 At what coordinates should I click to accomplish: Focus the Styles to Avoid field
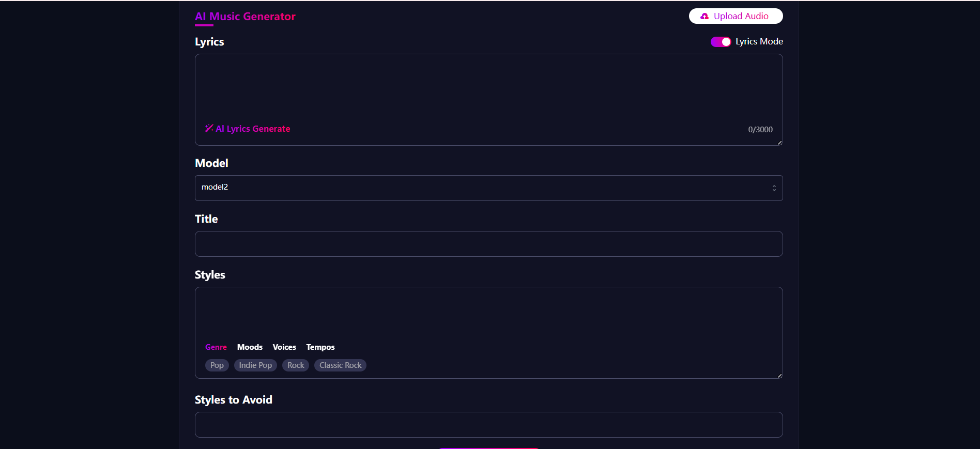pyautogui.click(x=488, y=425)
